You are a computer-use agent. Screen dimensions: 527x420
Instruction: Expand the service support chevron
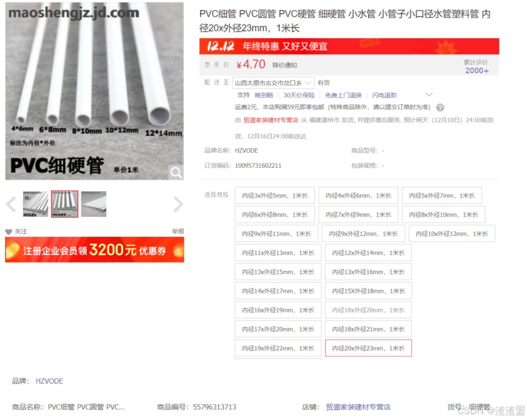[x=429, y=95]
